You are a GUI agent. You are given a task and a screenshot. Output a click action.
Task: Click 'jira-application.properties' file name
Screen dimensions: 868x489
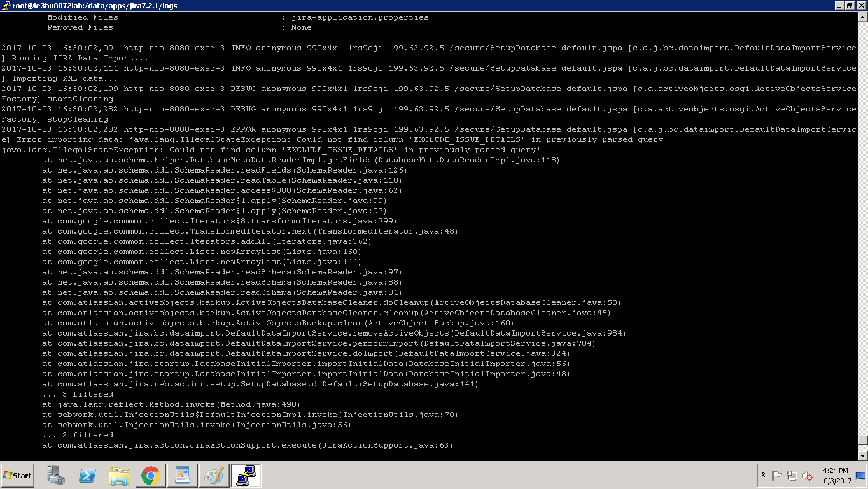click(x=360, y=17)
